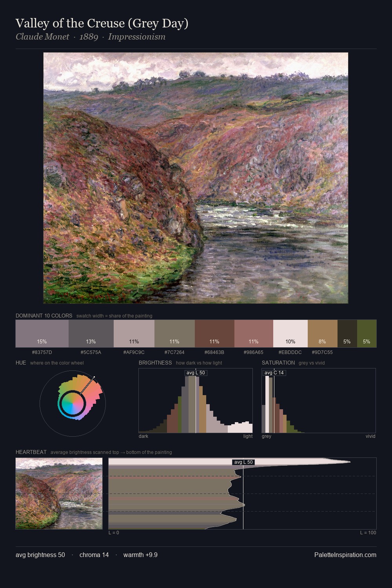
Task: Click the main Monet painting image
Action: point(196,178)
